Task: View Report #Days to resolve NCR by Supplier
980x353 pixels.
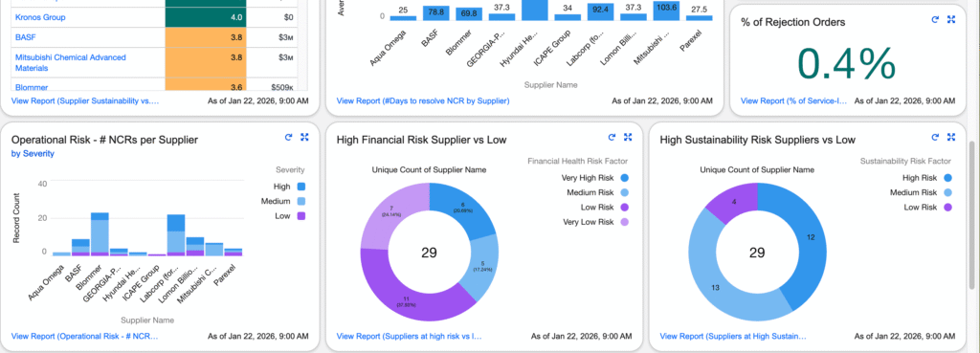Action: click(422, 100)
